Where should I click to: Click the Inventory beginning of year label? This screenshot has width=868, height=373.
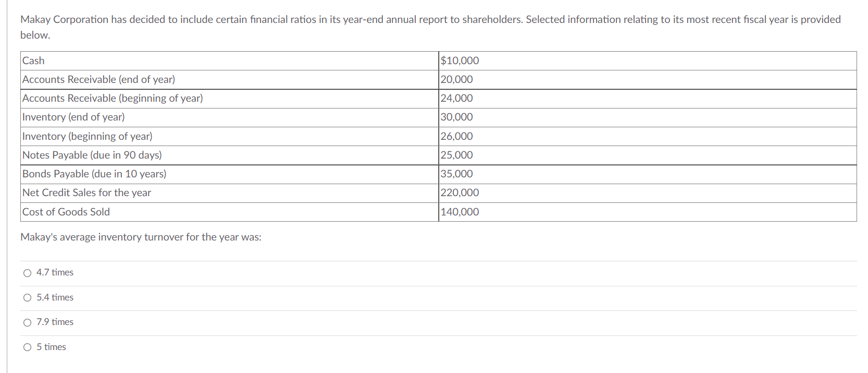pos(86,136)
